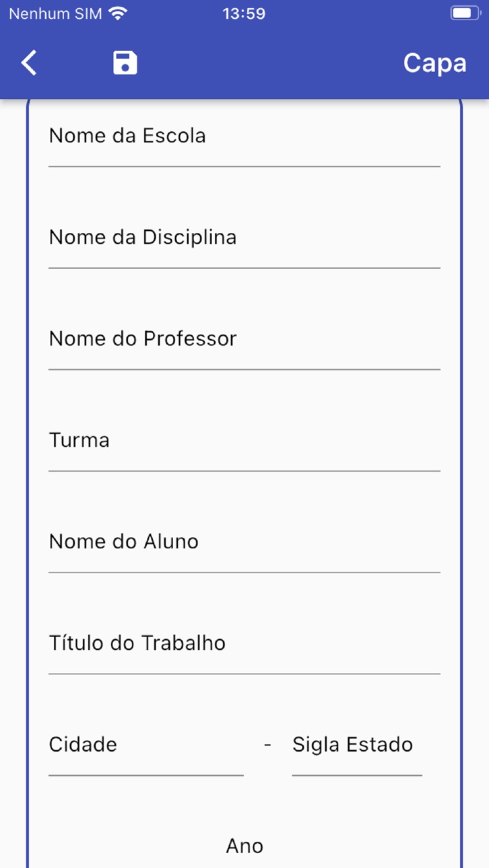Select the Capa page title

[434, 63]
